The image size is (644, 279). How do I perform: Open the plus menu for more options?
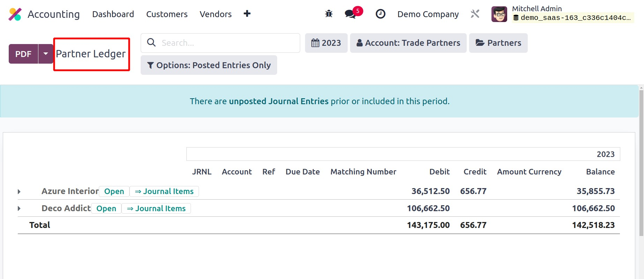click(x=247, y=14)
